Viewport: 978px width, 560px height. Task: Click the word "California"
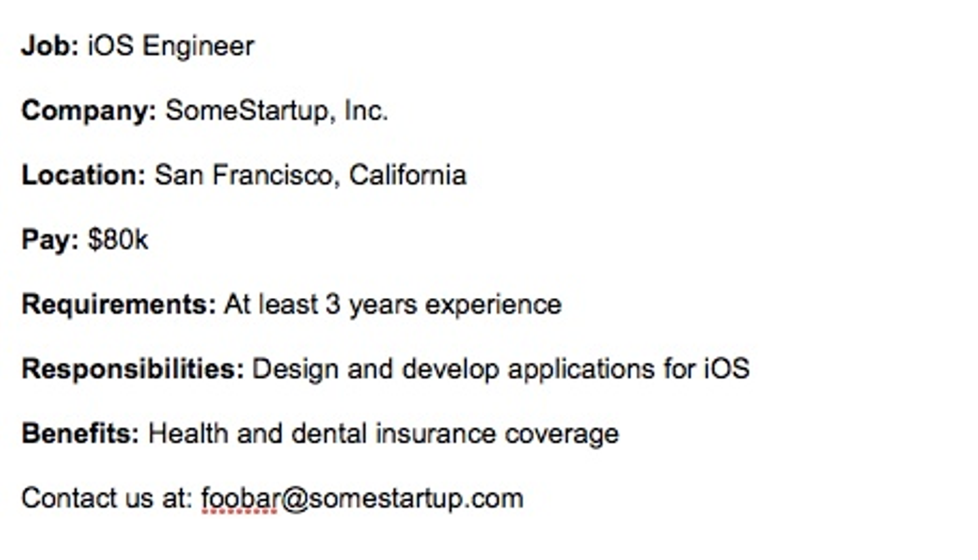click(407, 175)
